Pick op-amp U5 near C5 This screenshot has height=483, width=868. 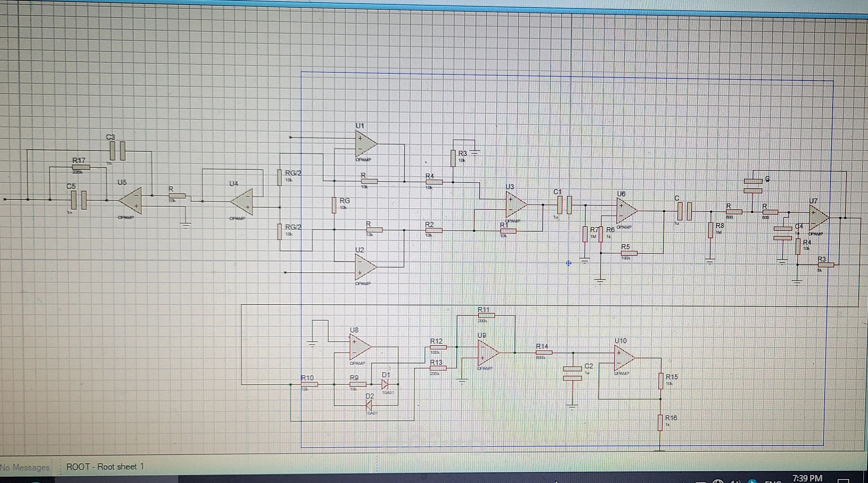[130, 201]
